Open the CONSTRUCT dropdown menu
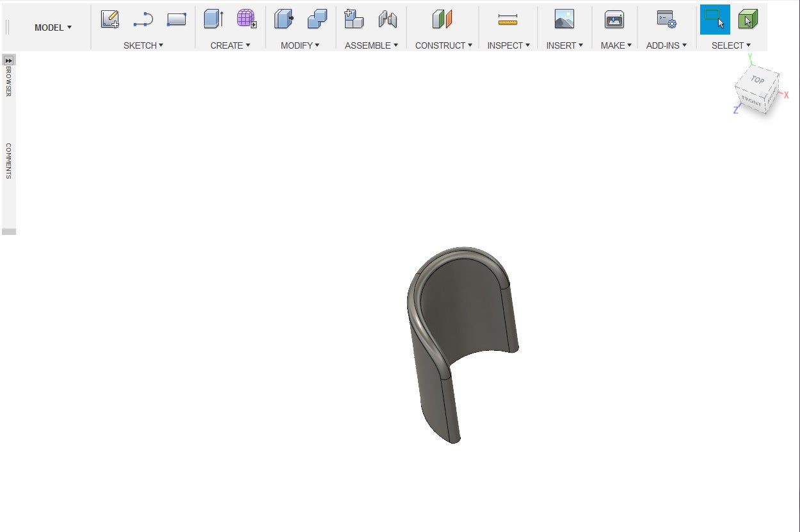Viewport: 800px width, 532px height. pyautogui.click(x=444, y=45)
